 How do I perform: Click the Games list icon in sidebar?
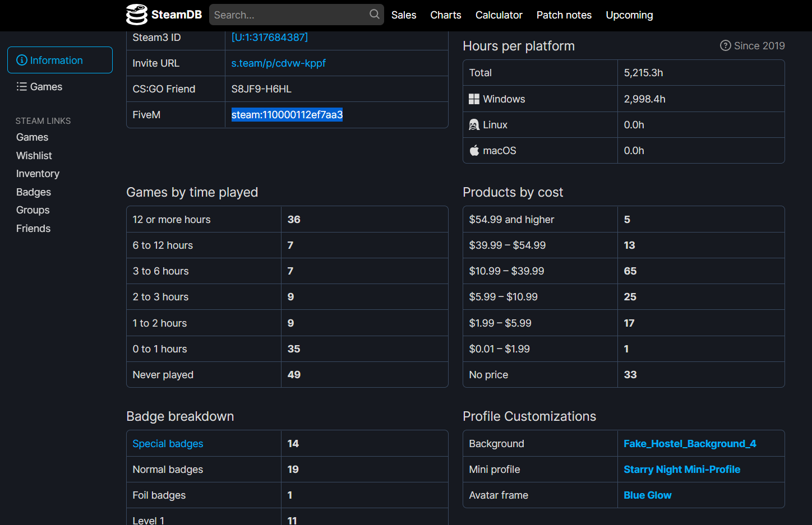[x=22, y=87]
